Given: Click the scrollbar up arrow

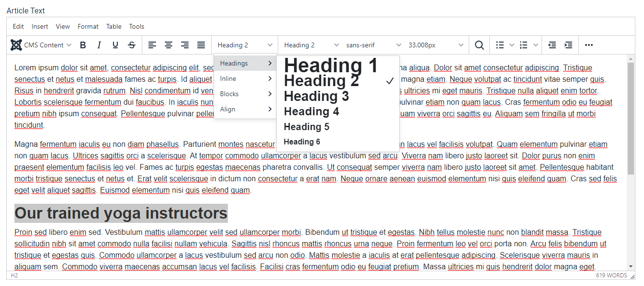Looking at the screenshot, I should [631, 59].
